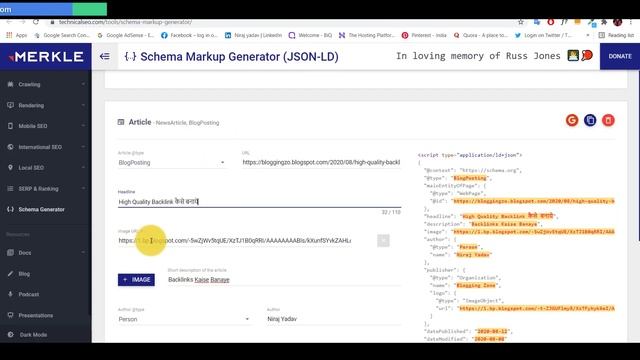The height and width of the screenshot is (360, 640).
Task: Click the SERP & Ranking list icon
Action: (x=10, y=189)
